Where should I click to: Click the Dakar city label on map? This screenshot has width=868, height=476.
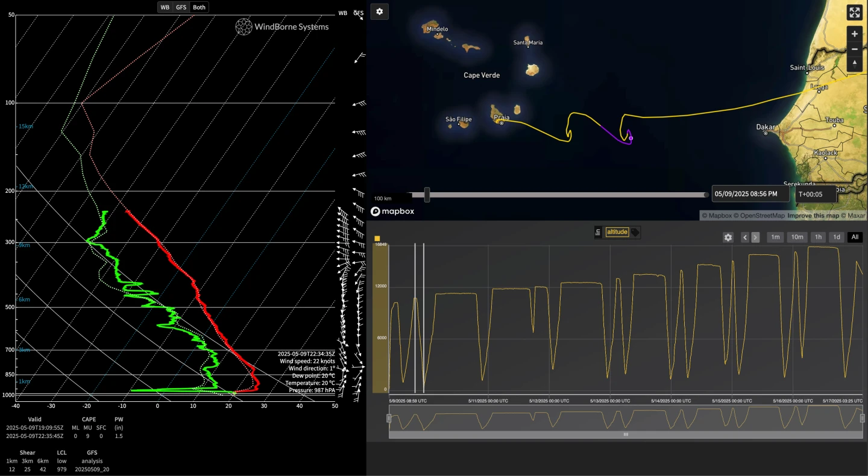point(766,127)
